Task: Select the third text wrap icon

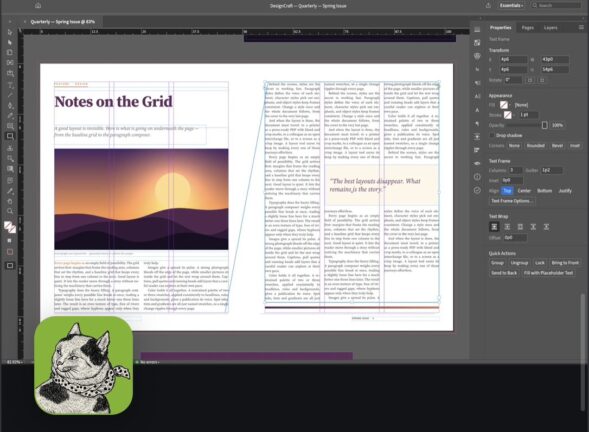Action: pyautogui.click(x=520, y=227)
